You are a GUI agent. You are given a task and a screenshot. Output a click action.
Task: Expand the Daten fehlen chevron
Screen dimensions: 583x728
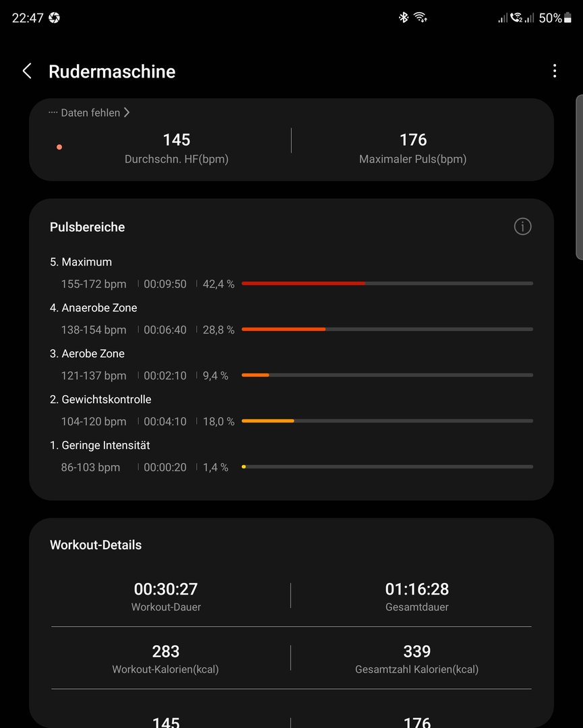(x=126, y=113)
